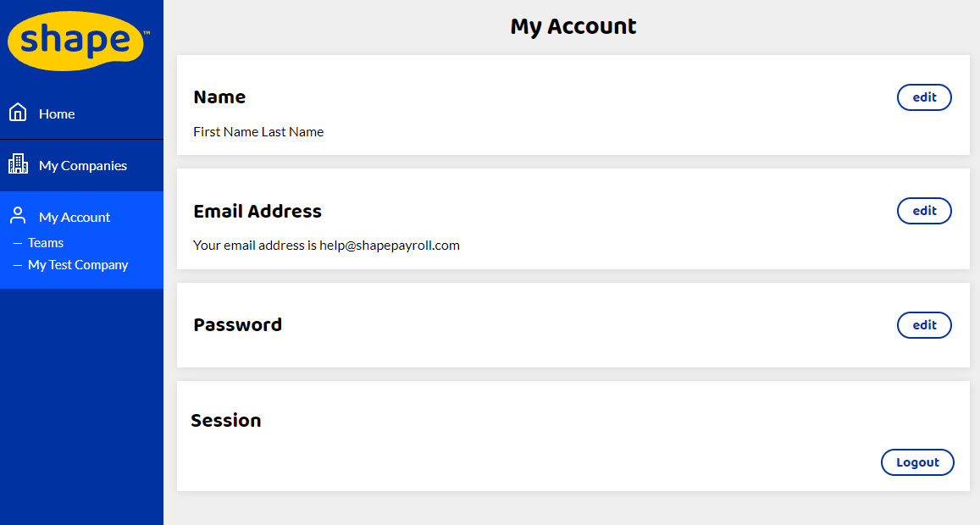This screenshot has height=525, width=980.
Task: Edit the Email Address section
Action: tap(924, 211)
